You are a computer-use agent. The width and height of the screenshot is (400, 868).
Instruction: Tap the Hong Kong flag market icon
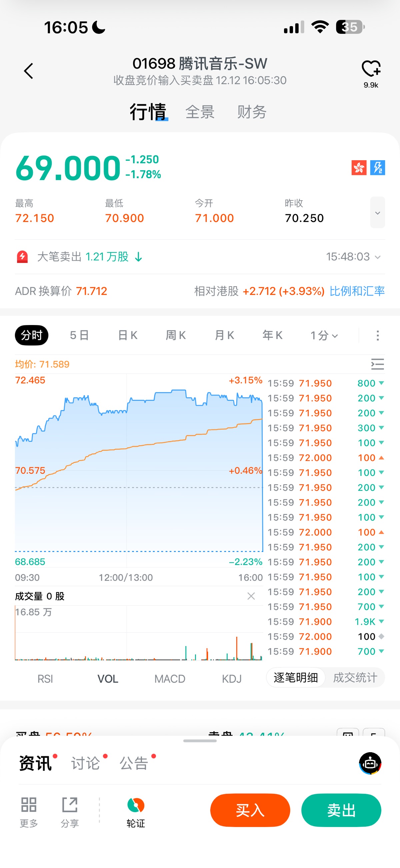click(x=359, y=168)
